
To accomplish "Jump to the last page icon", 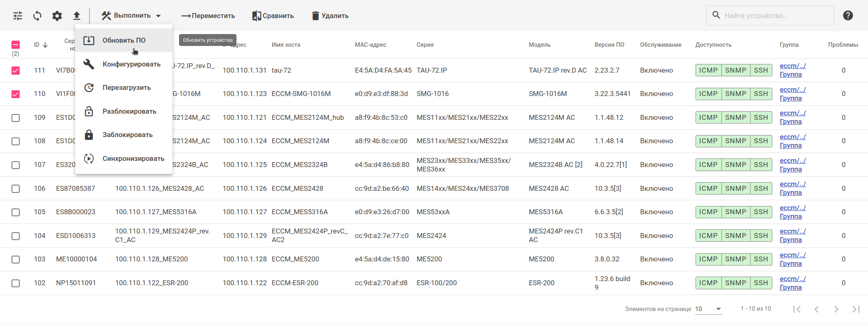I will coord(856,309).
